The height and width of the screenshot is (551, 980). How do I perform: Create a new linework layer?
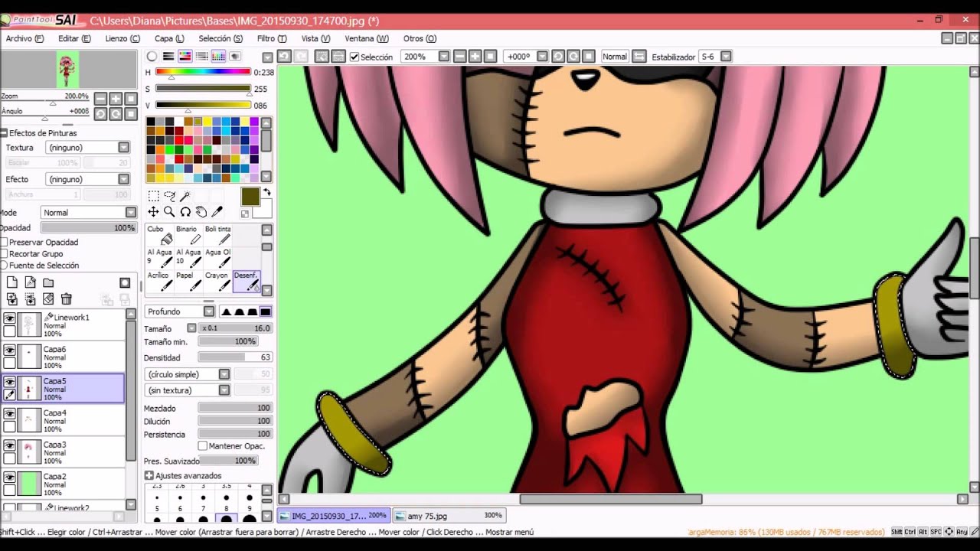(x=30, y=282)
